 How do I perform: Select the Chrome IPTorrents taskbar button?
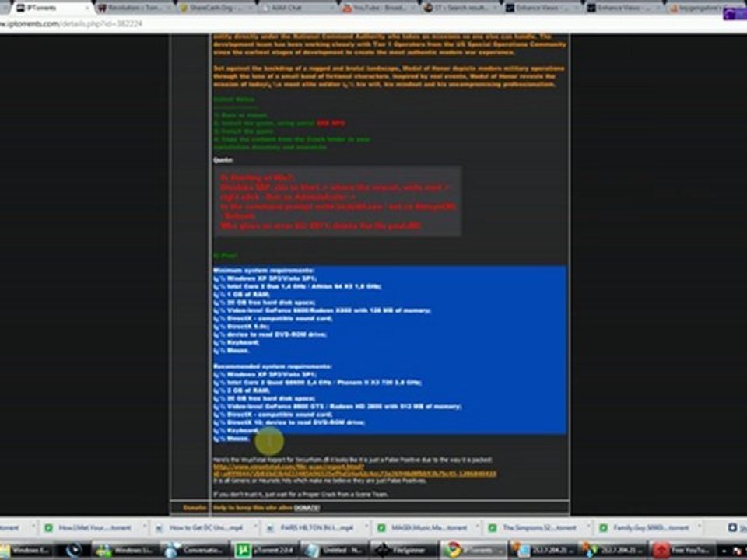point(472,551)
